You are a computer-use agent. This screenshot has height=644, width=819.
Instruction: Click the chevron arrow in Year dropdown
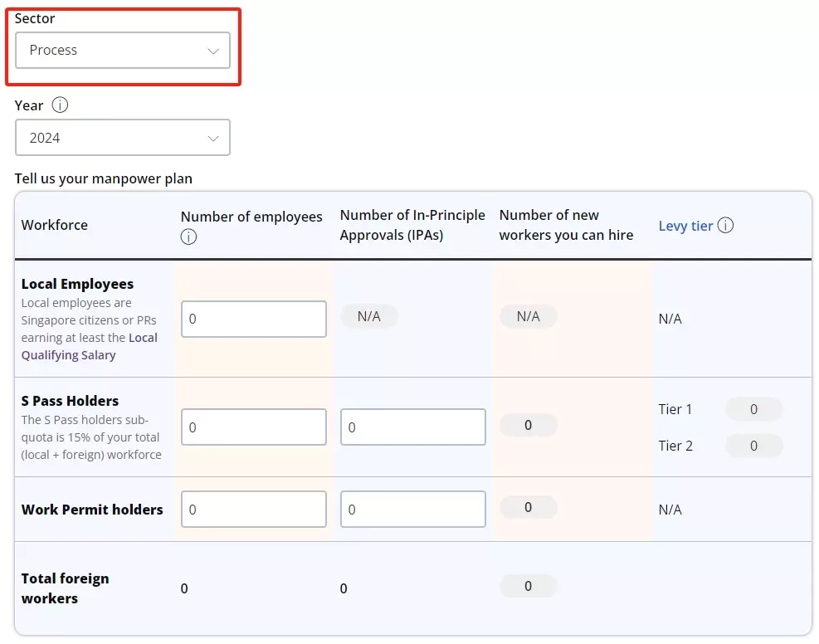[x=213, y=139]
